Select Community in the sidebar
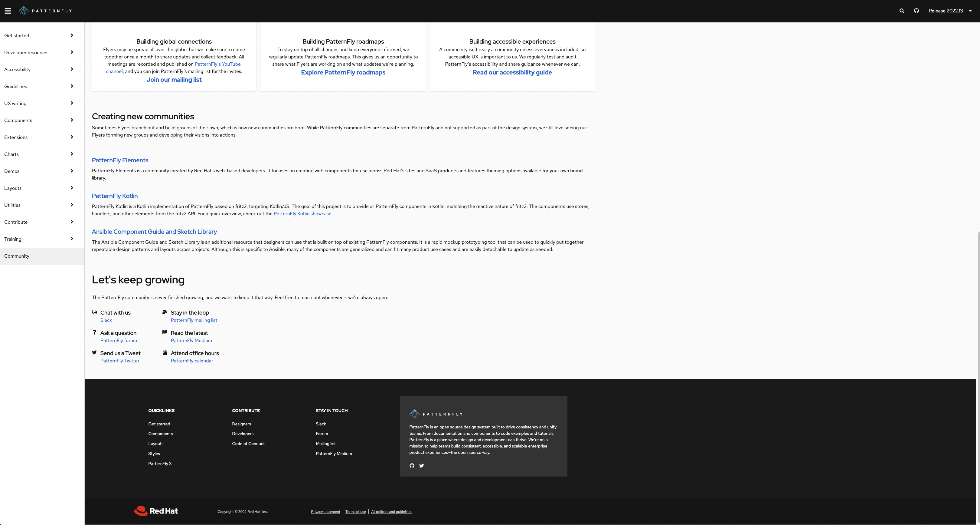980x525 pixels. click(x=17, y=256)
